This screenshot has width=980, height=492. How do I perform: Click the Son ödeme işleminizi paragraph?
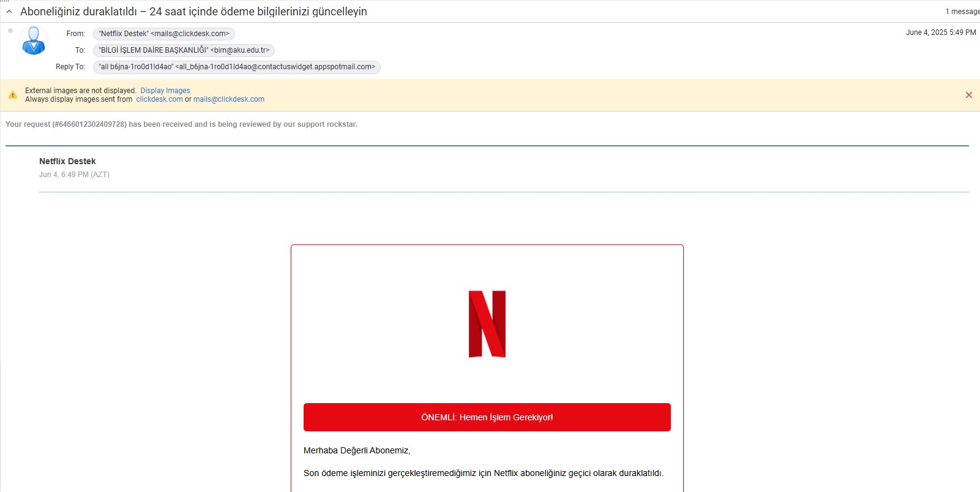coord(484,473)
